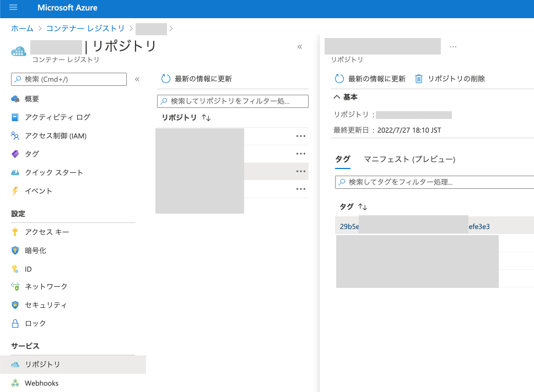
Task: Open the Azure hamburger portal menu
Action: 13,8
